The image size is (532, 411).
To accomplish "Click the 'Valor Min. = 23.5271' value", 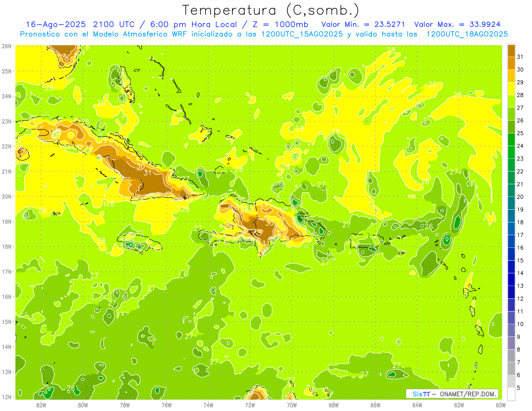I will click(364, 24).
